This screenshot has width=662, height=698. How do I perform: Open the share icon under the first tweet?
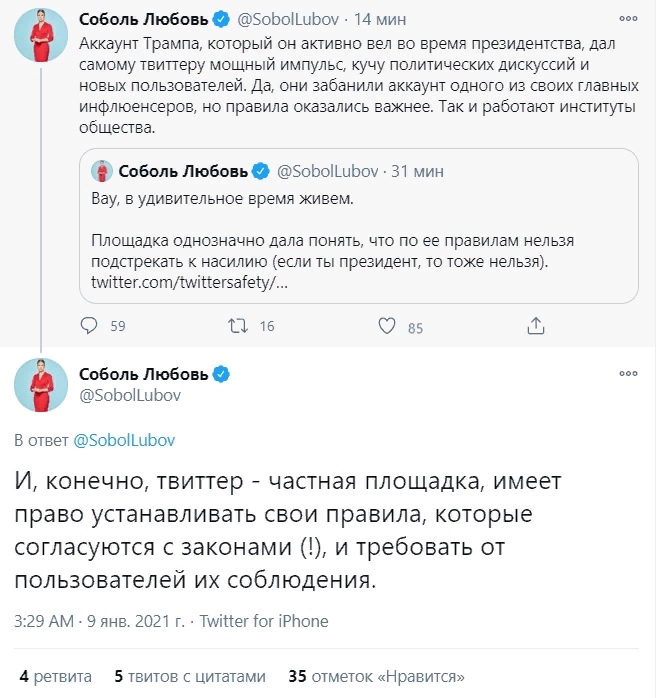coord(536,326)
